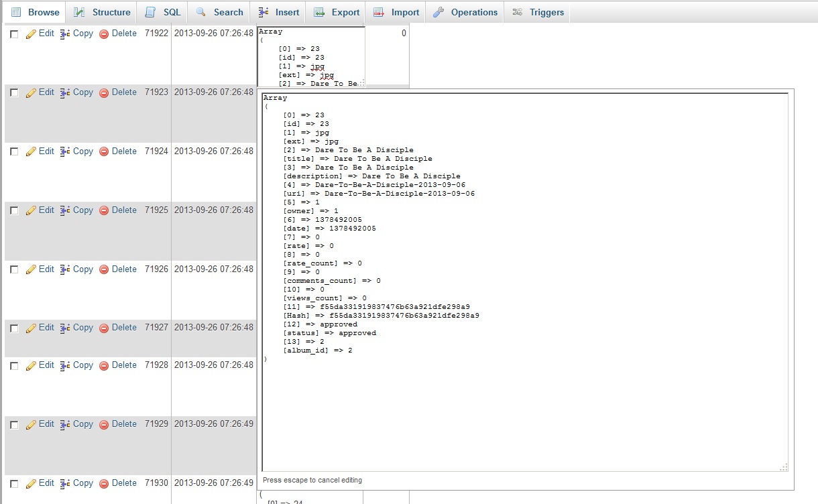Screen dimensions: 818x504
Task: Click the Browse tab table icon
Action: [16, 12]
